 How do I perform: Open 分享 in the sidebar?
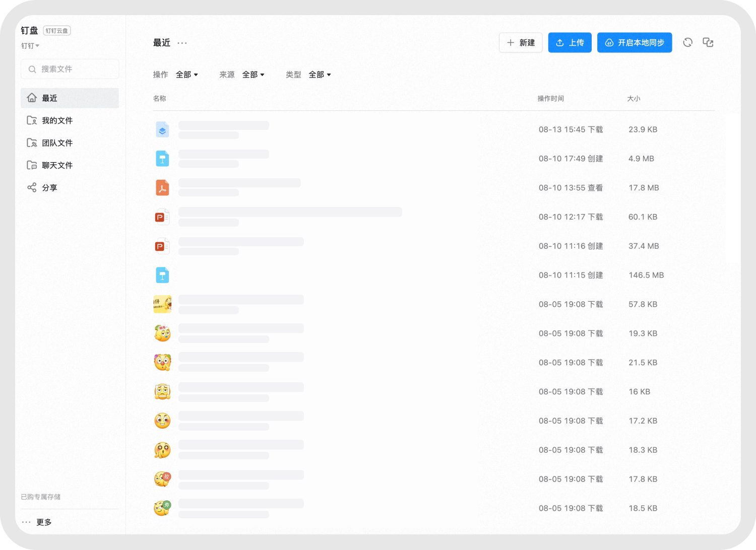click(70, 188)
